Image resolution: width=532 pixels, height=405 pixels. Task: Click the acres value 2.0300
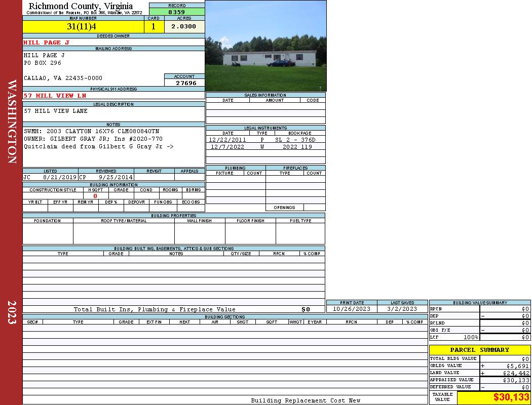184,27
